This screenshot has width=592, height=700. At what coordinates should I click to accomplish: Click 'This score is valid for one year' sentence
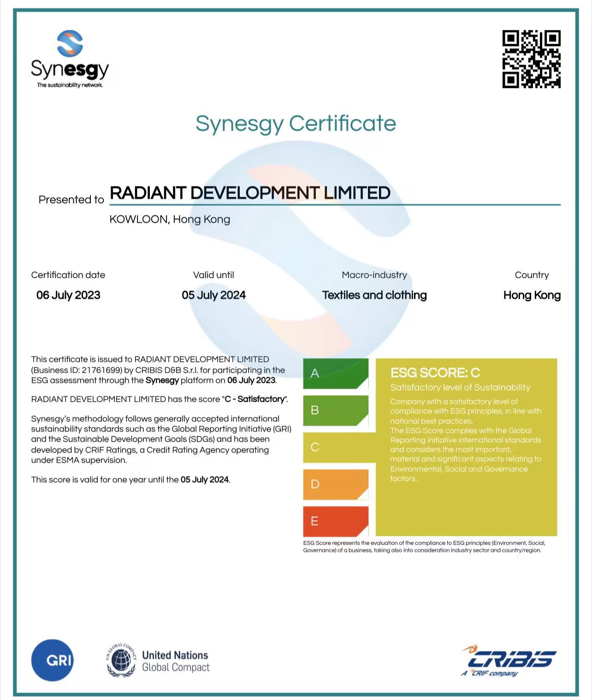[x=130, y=480]
